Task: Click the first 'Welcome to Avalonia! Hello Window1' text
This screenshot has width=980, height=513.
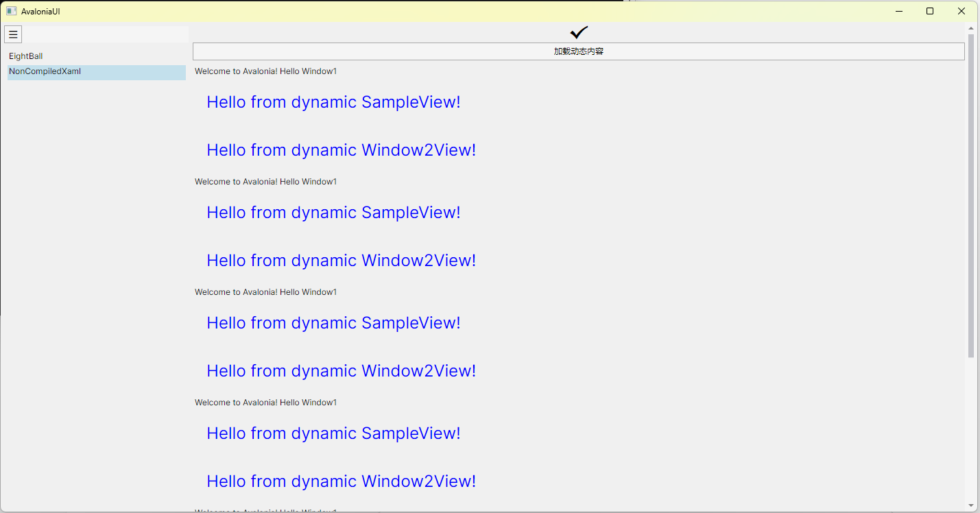Action: pyautogui.click(x=265, y=71)
